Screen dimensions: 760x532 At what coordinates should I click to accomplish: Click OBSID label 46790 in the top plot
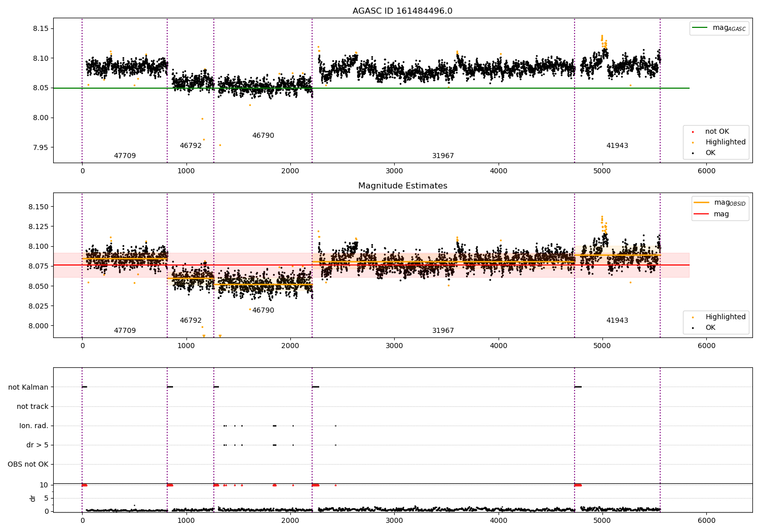263,136
